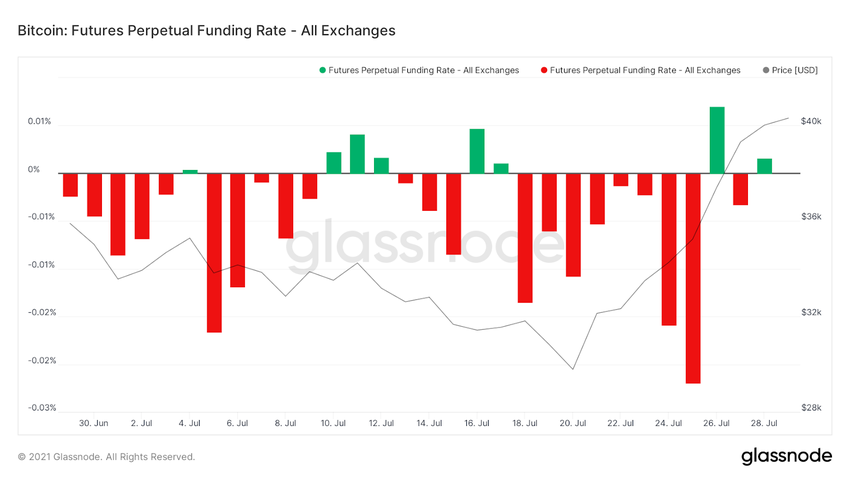Select the large red bar at 5 Jul
The height and width of the screenshot is (478, 850).
(x=214, y=252)
